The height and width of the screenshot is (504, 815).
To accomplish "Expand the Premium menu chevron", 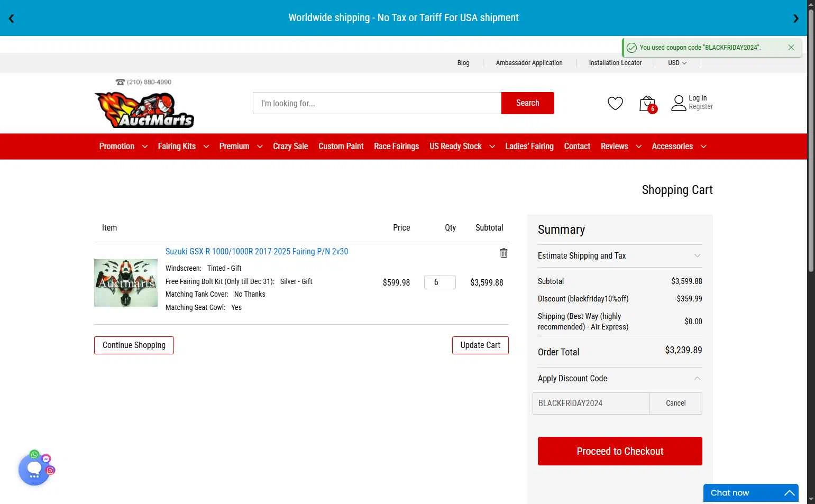I will [260, 146].
